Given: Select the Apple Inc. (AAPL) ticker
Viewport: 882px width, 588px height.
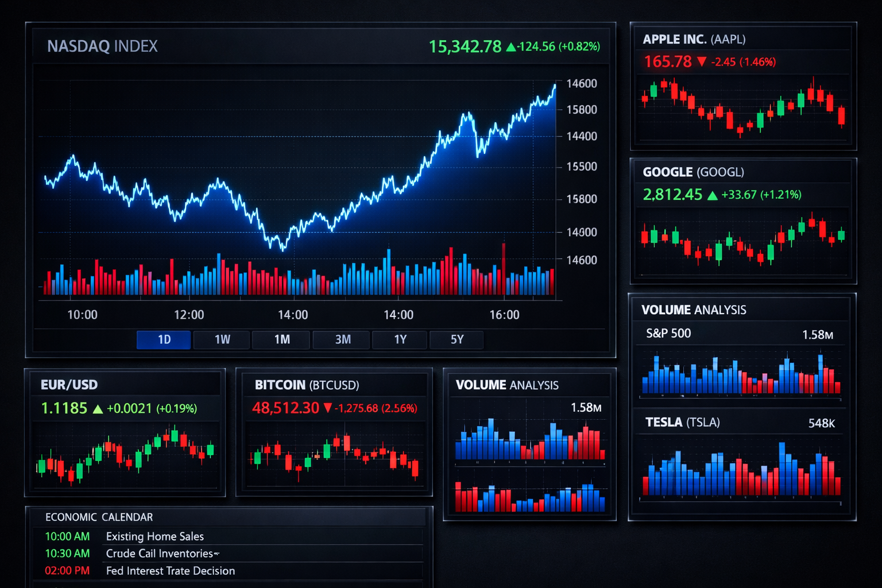Looking at the screenshot, I should click(x=695, y=39).
